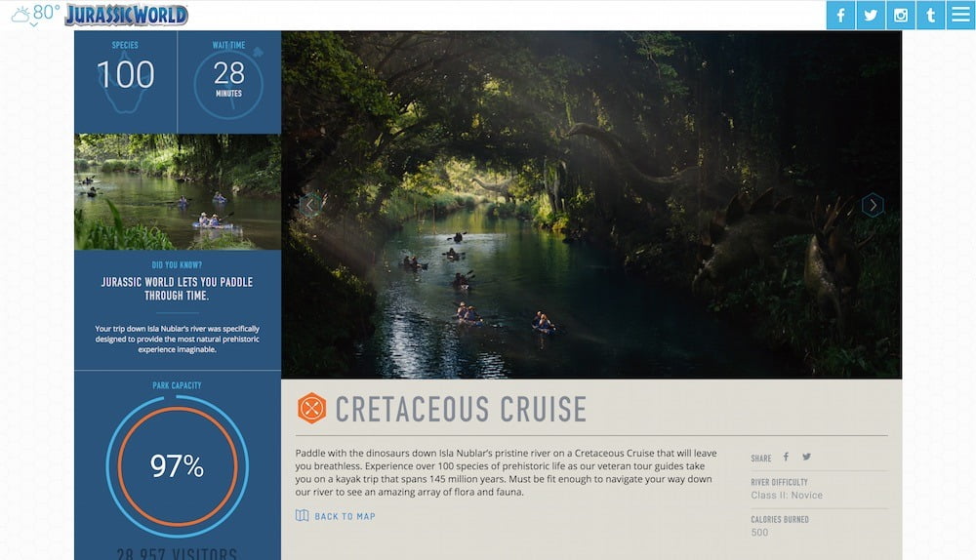The height and width of the screenshot is (560, 976).
Task: Click the Jurassic World logo
Action: coord(126,15)
